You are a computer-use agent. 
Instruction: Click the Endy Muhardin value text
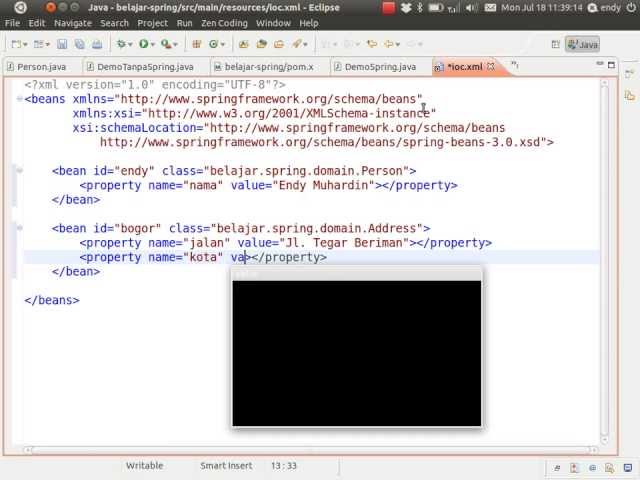tap(323, 185)
